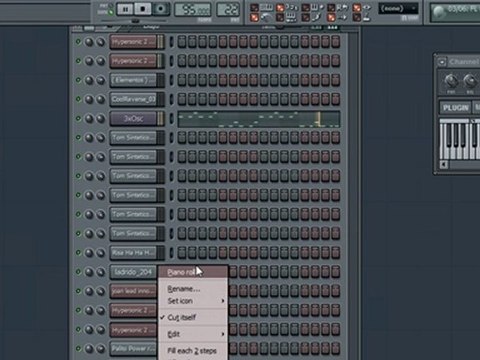
Task: Pause playback with the transport pause button
Action: (x=125, y=9)
